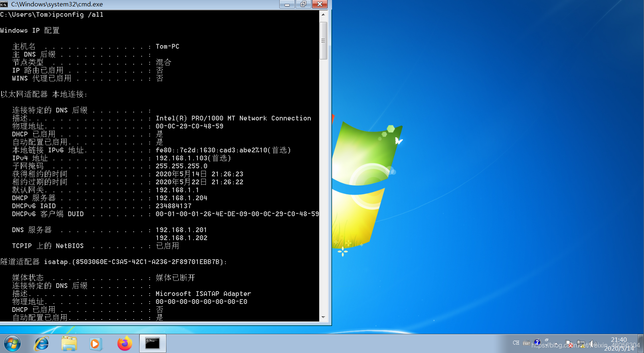The width and height of the screenshot is (644, 353).
Task: Click the MAC address 00-0C-29-C0-48-59
Action: click(x=190, y=126)
